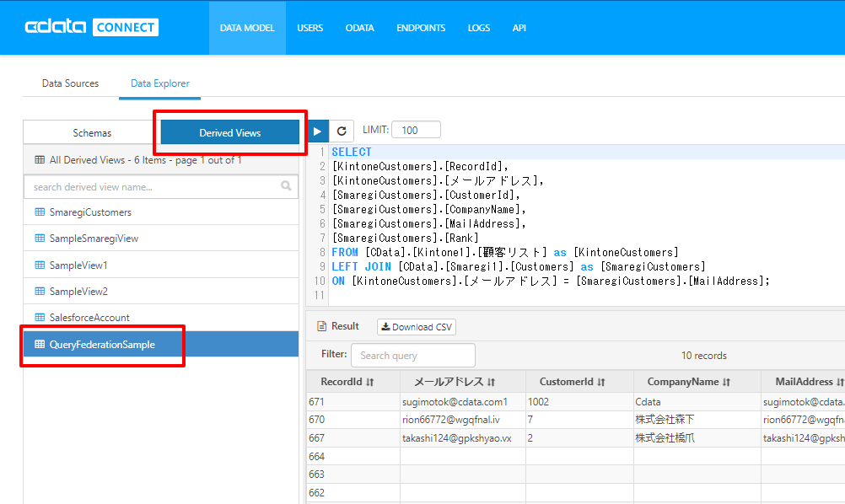
Task: Click the RecordId cell 663
Action: 353,475
